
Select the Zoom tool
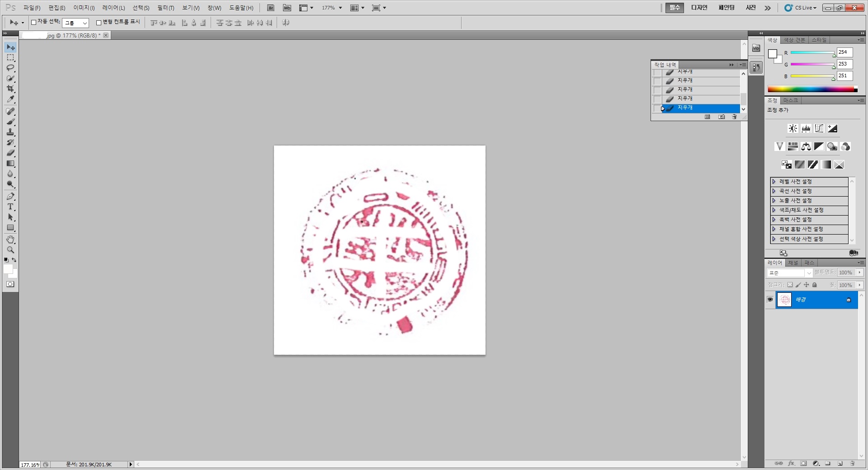10,250
